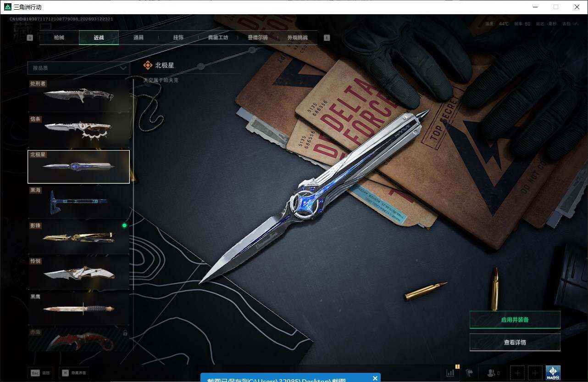Viewport: 588px width, 382px height.
Task: Click the screenshot saved notification text
Action: 276,380
